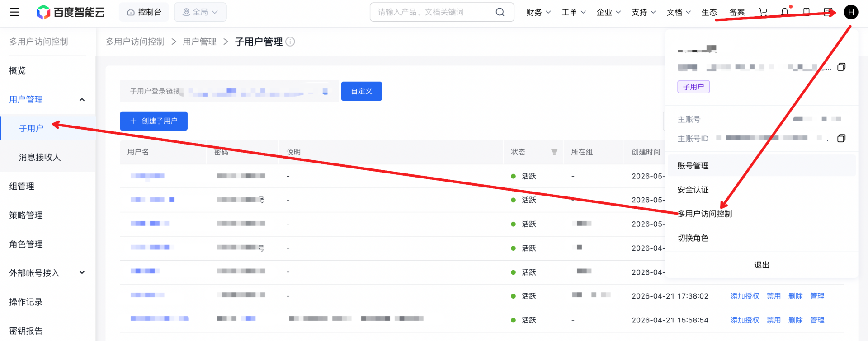Image resolution: width=868 pixels, height=341 pixels.
Task: Open the shopping cart icon
Action: click(763, 12)
